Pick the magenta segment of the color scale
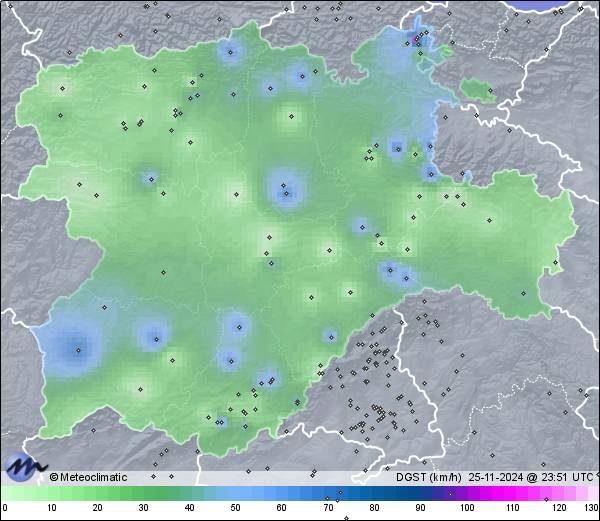 pos(505,494)
